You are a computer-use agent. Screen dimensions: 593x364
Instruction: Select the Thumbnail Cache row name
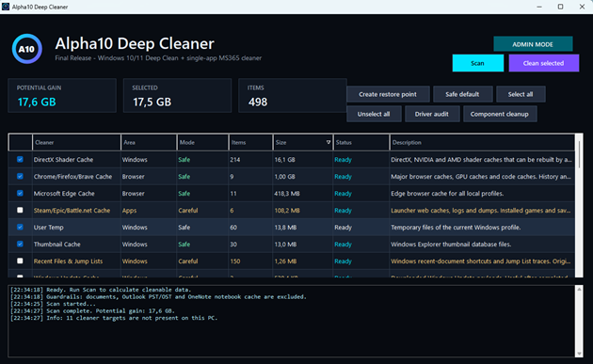pos(57,245)
